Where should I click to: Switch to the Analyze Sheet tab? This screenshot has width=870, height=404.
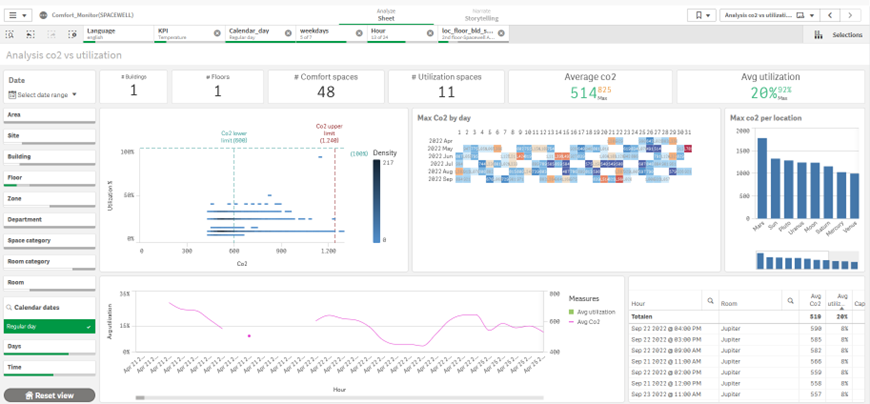(x=386, y=14)
